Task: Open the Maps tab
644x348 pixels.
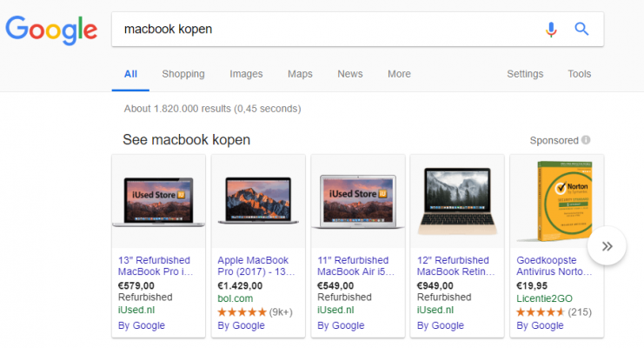Action: click(x=300, y=74)
